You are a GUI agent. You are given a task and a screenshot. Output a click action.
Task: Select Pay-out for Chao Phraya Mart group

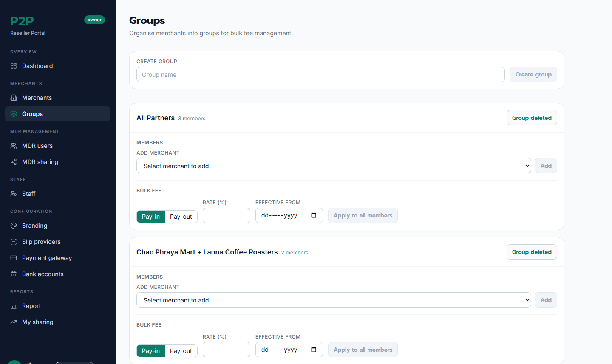coord(181,351)
